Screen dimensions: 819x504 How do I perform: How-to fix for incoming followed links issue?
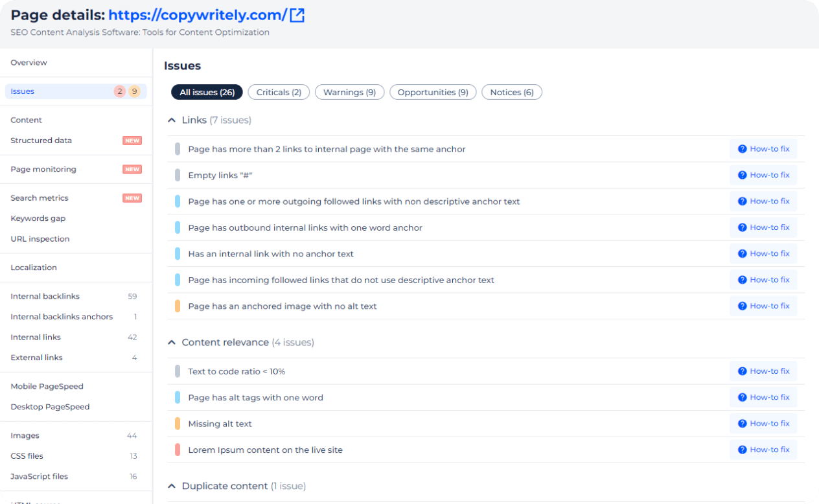(x=763, y=280)
